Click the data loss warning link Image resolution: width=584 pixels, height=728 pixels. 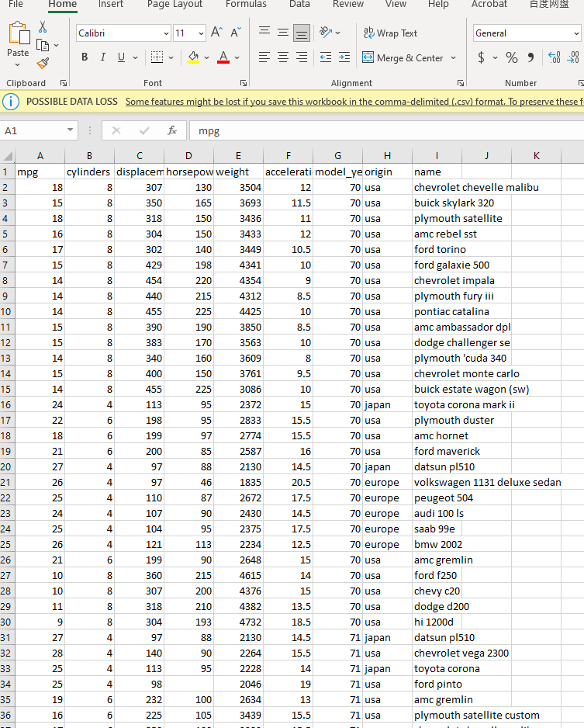click(x=354, y=101)
